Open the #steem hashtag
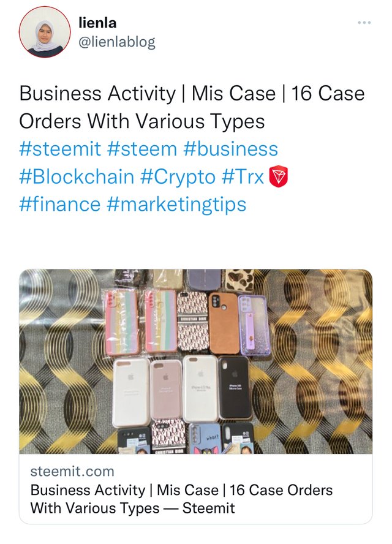This screenshot has height=544, width=392. [142, 149]
